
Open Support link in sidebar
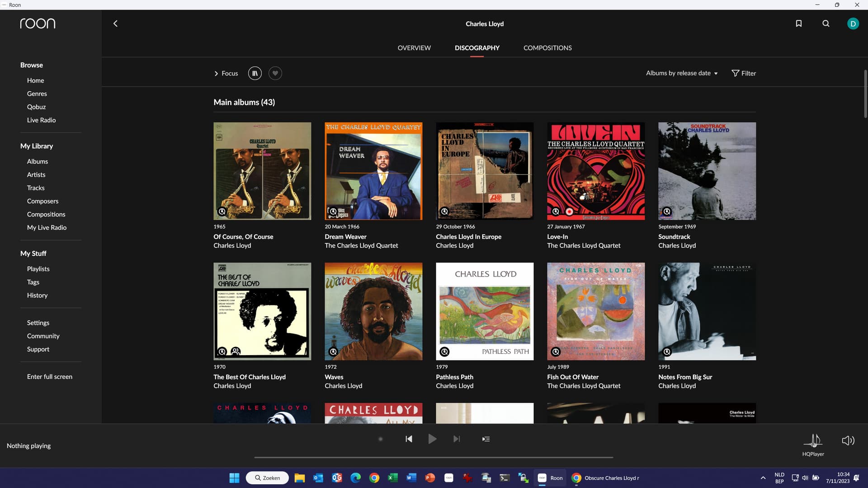click(x=38, y=349)
